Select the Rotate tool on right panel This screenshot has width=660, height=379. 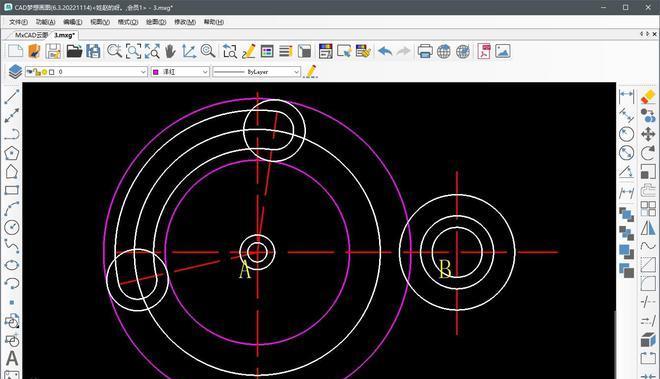(648, 153)
